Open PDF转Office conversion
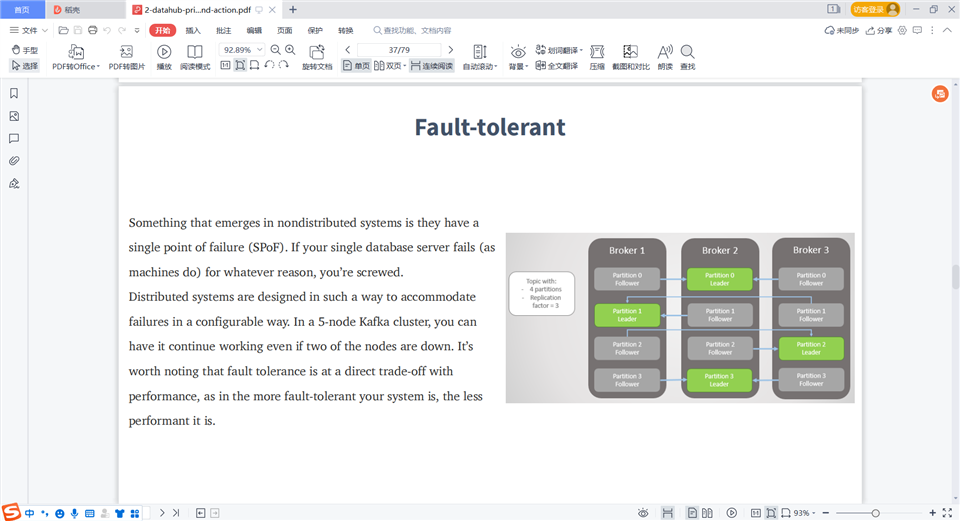The width and height of the screenshot is (960, 521). [76, 58]
